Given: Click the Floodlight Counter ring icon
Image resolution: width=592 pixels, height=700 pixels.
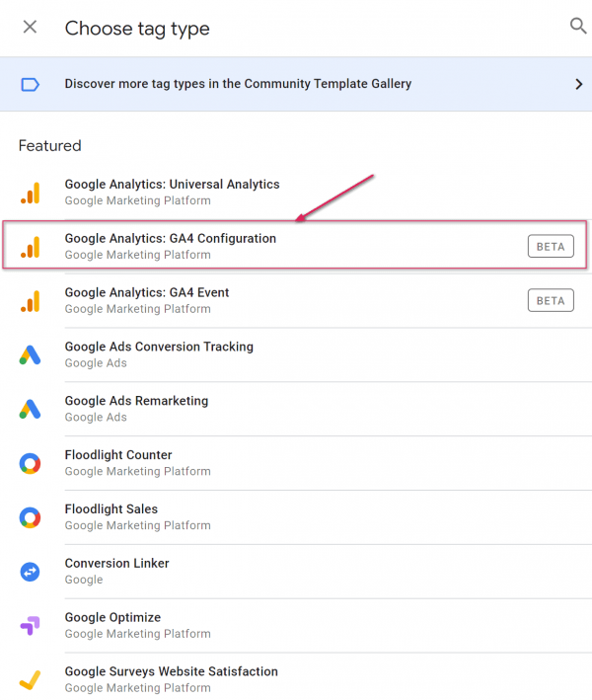Looking at the screenshot, I should click(x=30, y=463).
